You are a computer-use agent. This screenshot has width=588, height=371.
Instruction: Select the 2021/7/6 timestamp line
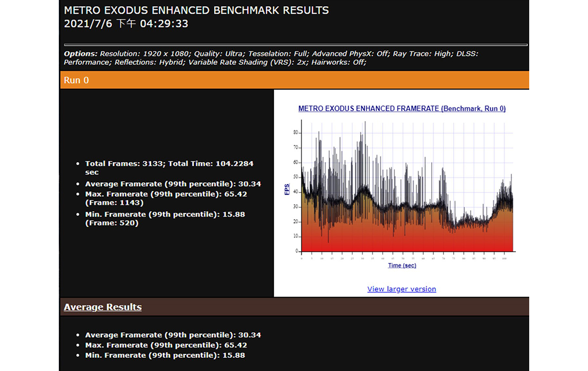pyautogui.click(x=126, y=24)
